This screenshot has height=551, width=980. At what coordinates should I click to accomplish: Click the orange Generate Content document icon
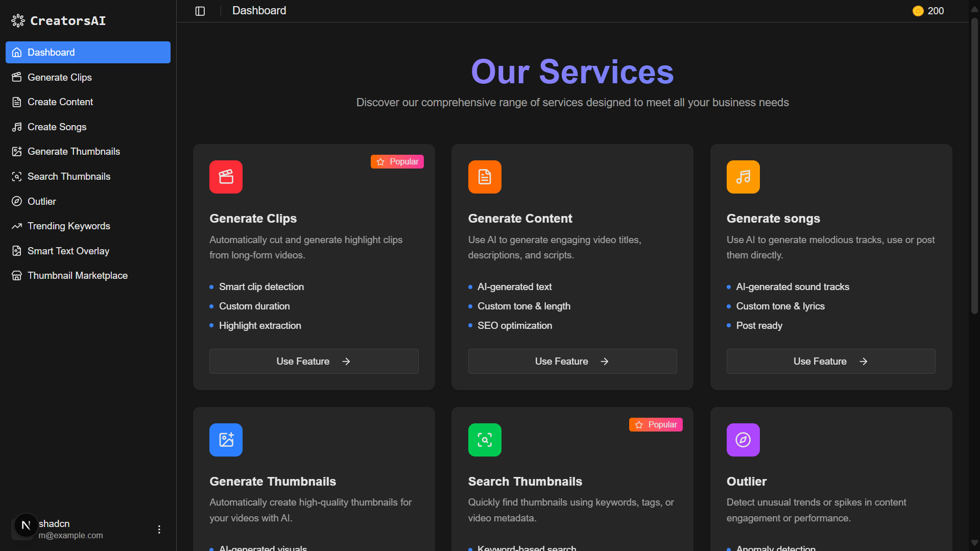(x=484, y=177)
